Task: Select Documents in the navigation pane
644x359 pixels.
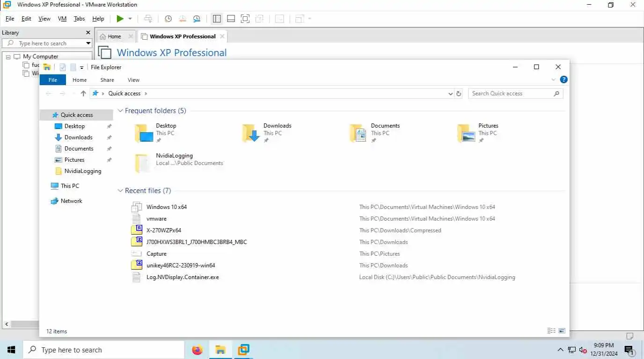Action: pyautogui.click(x=79, y=149)
